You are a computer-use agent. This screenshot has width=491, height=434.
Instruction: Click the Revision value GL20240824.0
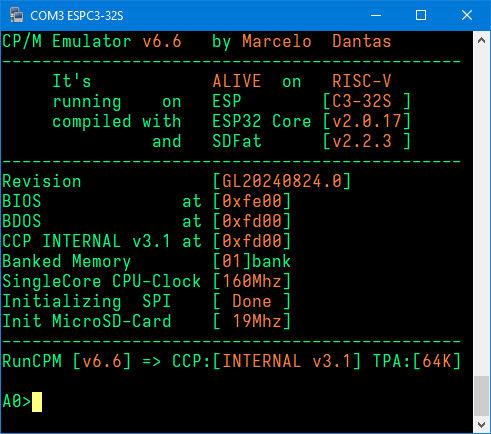pos(282,181)
